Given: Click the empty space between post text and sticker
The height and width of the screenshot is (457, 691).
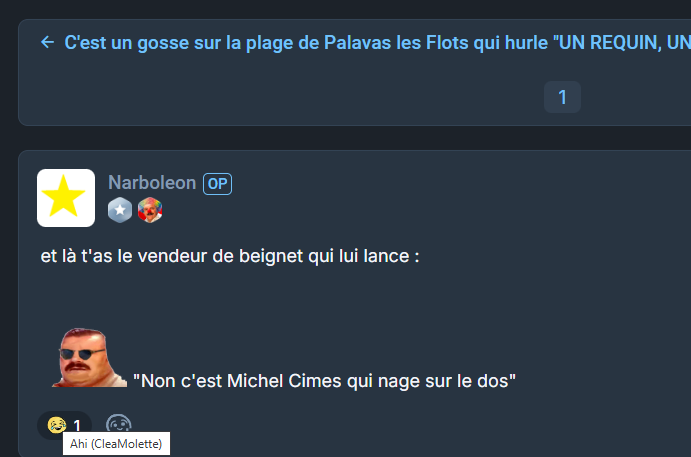Looking at the screenshot, I should (264, 295).
